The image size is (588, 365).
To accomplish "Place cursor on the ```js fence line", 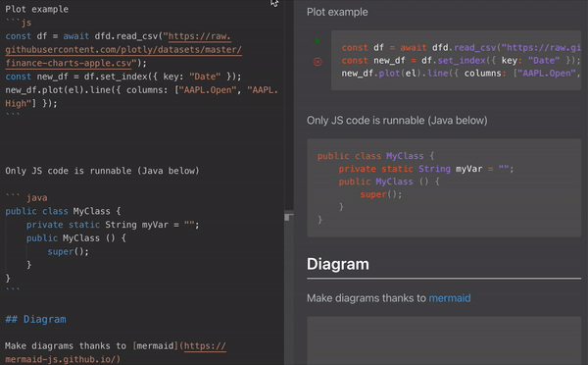I will (19, 23).
